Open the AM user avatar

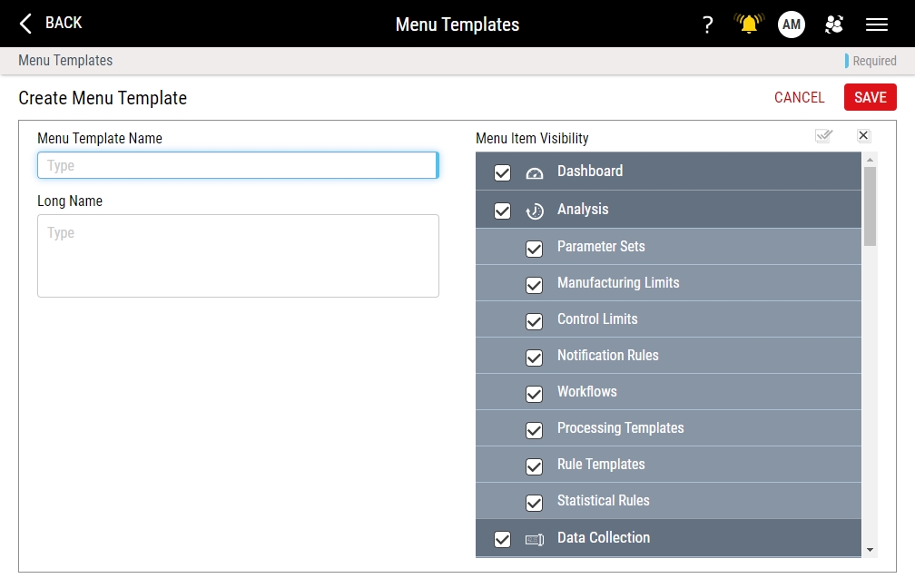[791, 24]
